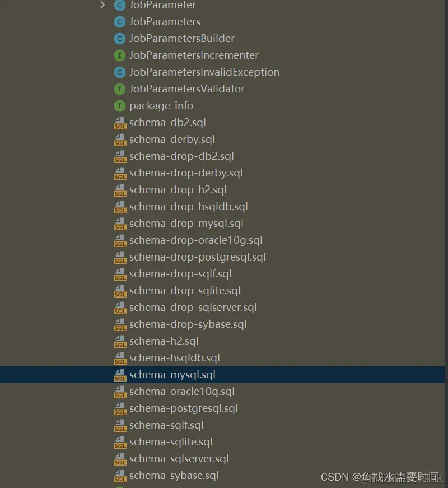
Task: Click the package-info file icon
Action: (x=120, y=106)
